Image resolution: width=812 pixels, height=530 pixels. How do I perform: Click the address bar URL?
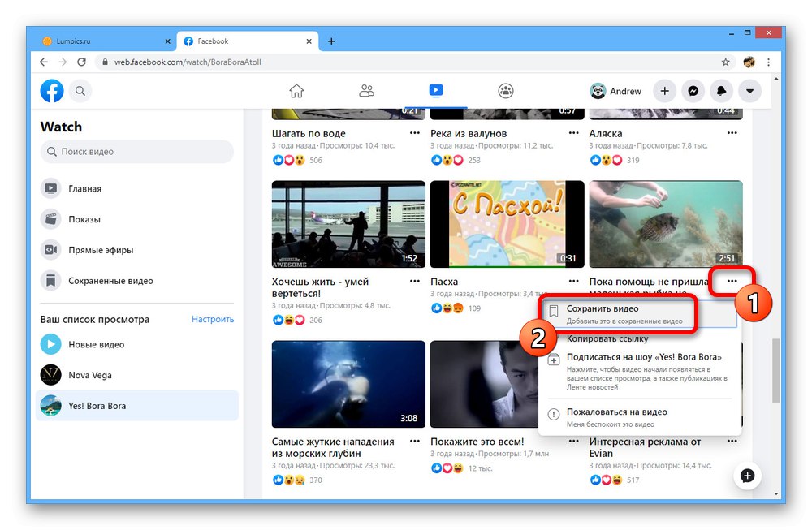188,62
